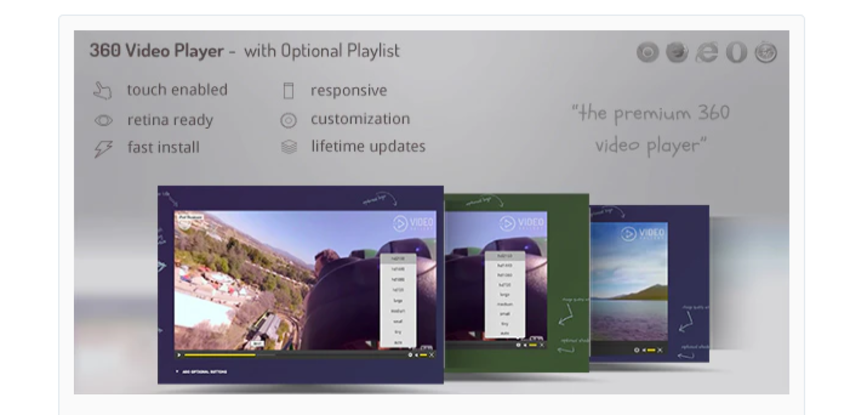Click the Safari compass icon
The width and height of the screenshot is (850, 415).
point(766,53)
